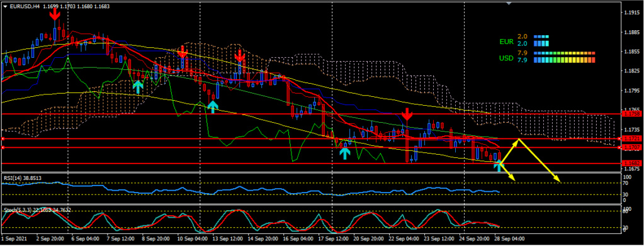
Task: Click the red sell arrow near 10 Sep candles
Action: click(x=183, y=52)
